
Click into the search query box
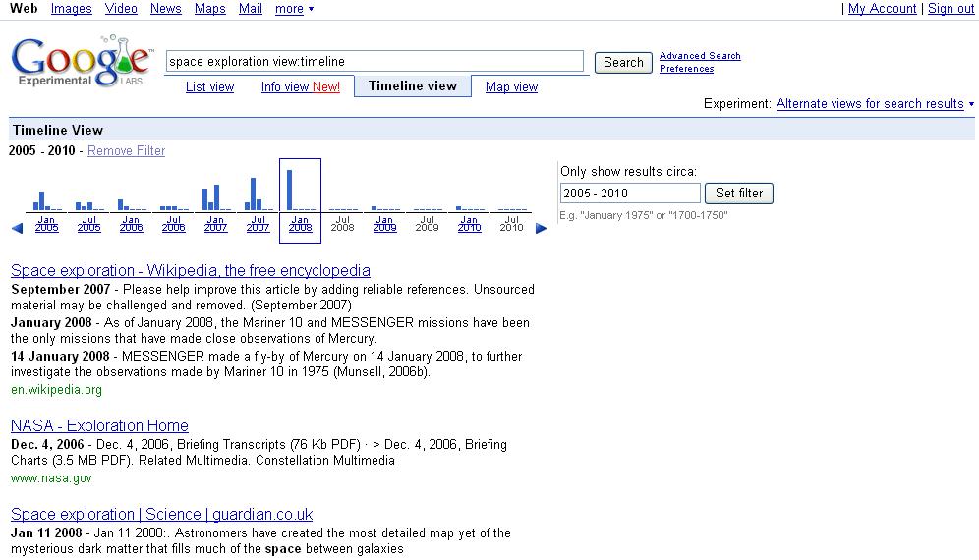pyautogui.click(x=374, y=61)
